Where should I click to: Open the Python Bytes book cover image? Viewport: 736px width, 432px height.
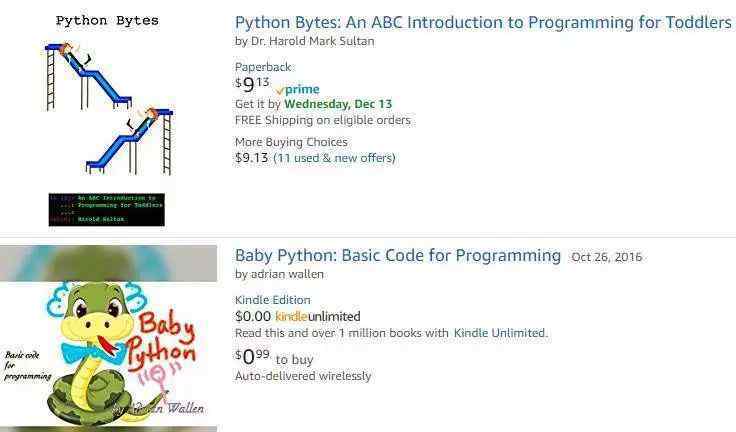click(107, 118)
